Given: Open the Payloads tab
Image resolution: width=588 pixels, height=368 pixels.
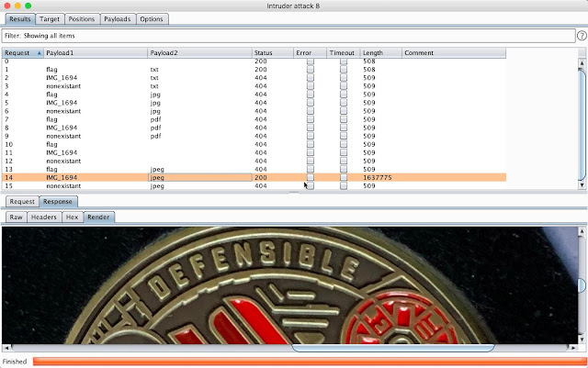Looking at the screenshot, I should click(x=118, y=19).
